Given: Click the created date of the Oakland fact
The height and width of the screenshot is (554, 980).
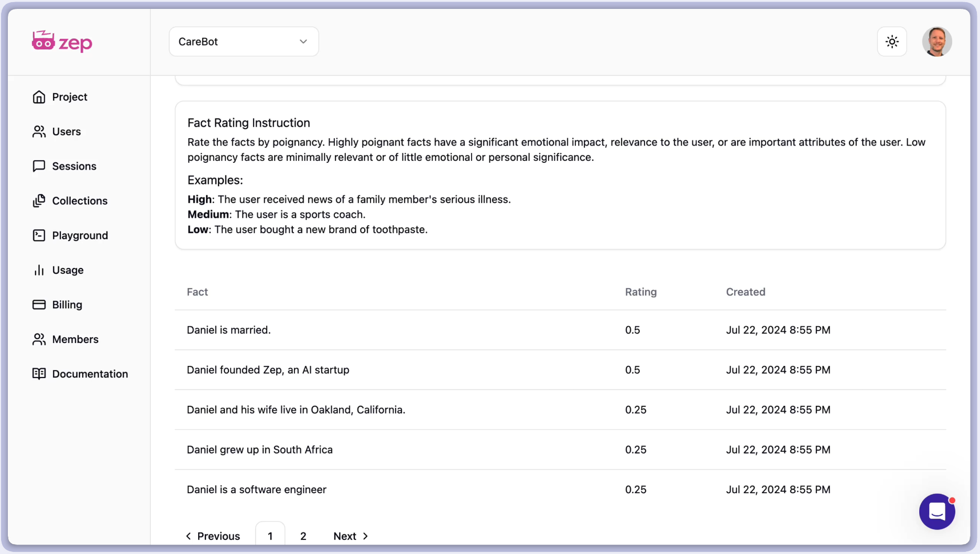Looking at the screenshot, I should click(x=778, y=409).
